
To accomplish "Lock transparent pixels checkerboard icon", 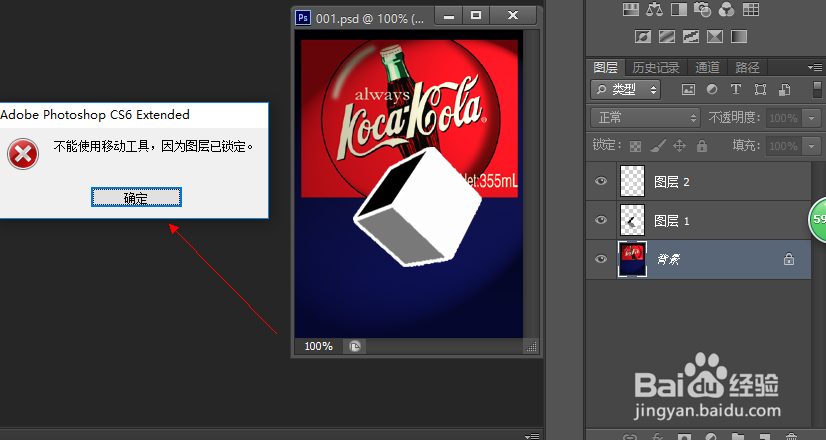I will pos(635,146).
